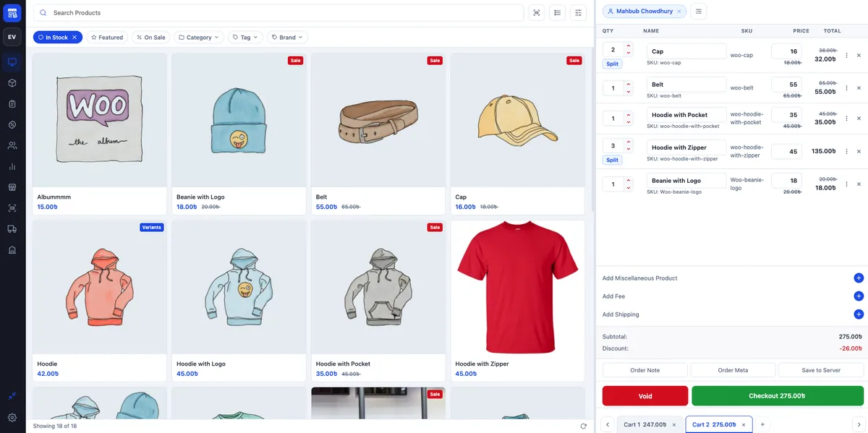This screenshot has height=433, width=868.
Task: Open the products box icon in sidebar
Action: [x=12, y=82]
